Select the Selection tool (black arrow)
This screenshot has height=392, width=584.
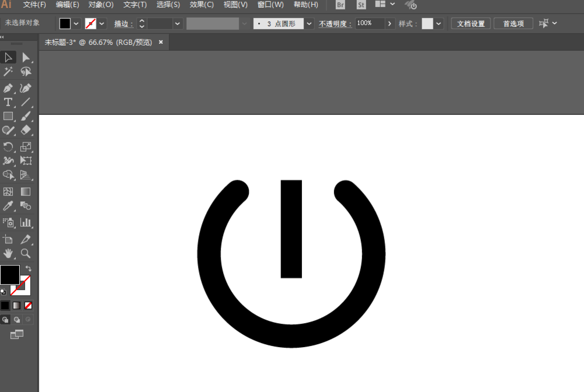coord(8,57)
